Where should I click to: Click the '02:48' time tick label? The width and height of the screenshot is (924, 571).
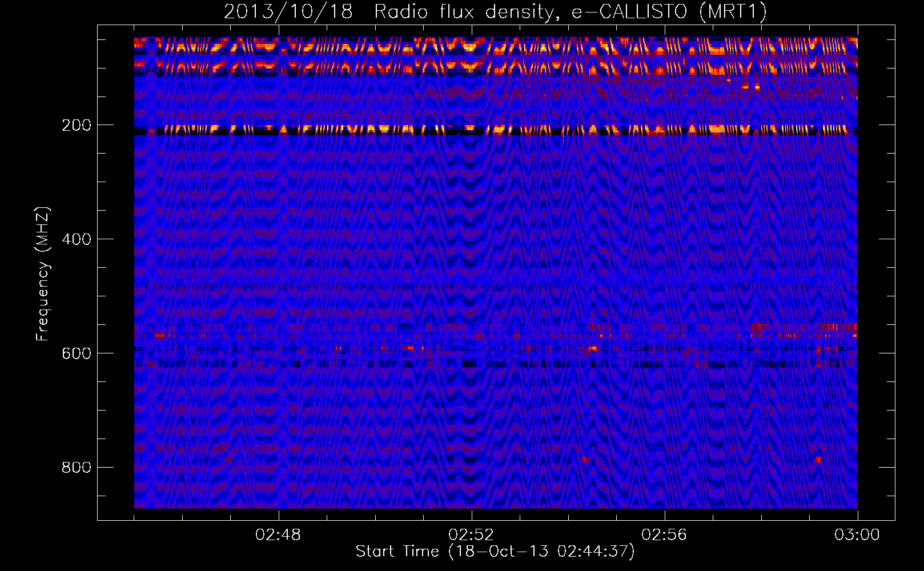(278, 535)
